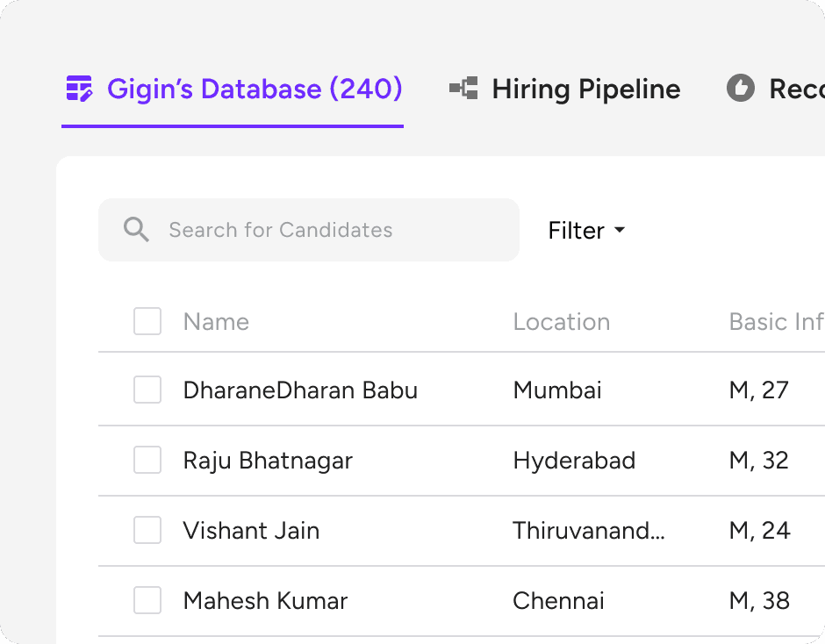The image size is (825, 644).
Task: Sort by the Name column header
Action: pos(216,322)
